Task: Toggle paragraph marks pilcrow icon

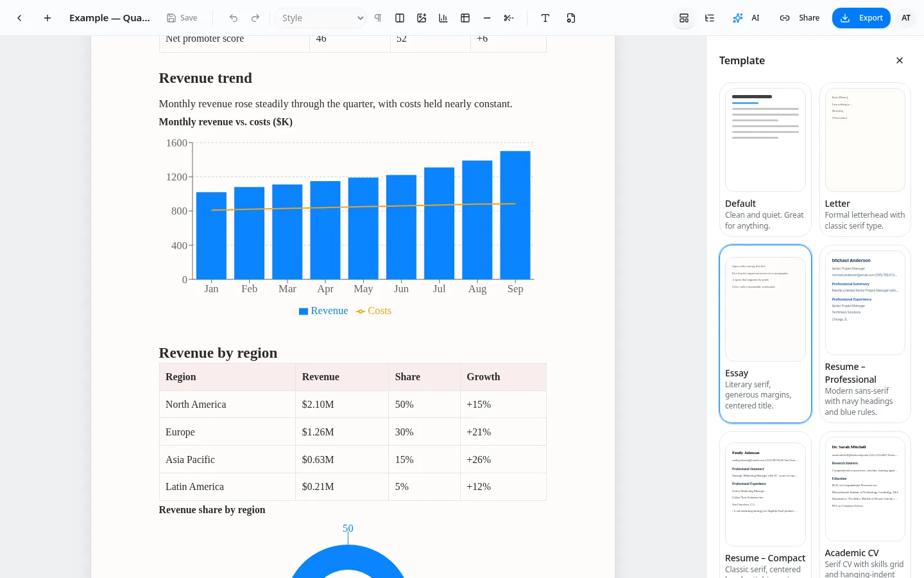Action: click(x=378, y=18)
